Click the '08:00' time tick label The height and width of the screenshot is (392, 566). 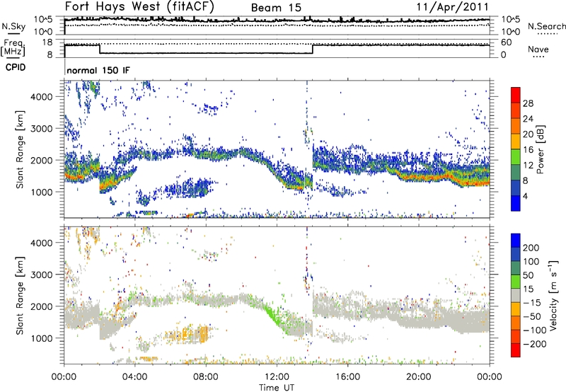[x=206, y=377]
